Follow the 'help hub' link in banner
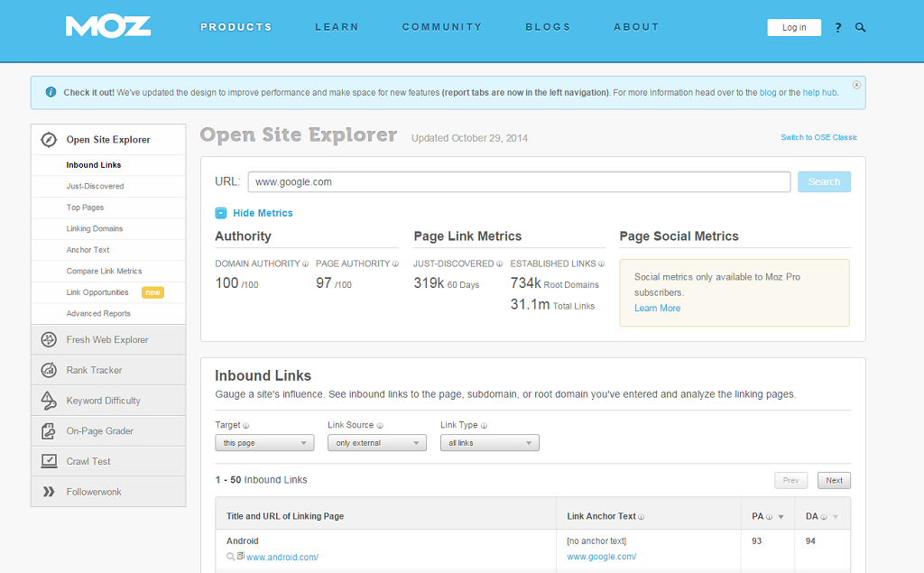The width and height of the screenshot is (924, 573). (819, 93)
